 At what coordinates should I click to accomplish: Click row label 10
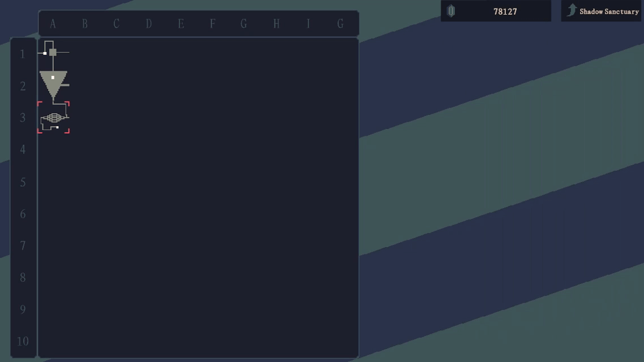[23, 341]
